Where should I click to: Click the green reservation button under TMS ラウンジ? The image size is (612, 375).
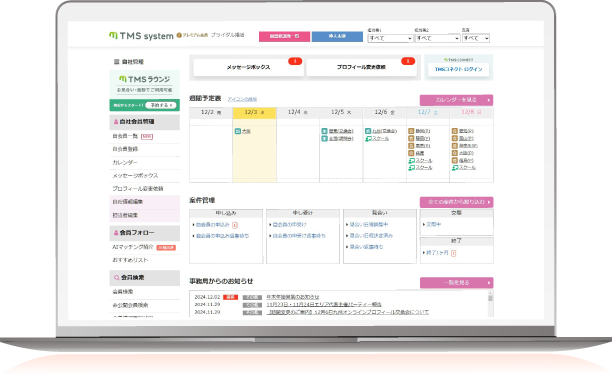click(x=144, y=105)
